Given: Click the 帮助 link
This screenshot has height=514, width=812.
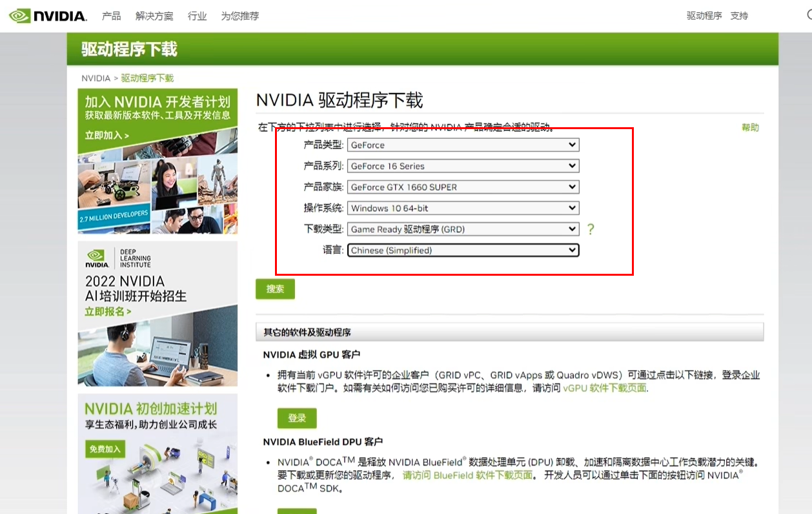Looking at the screenshot, I should [x=750, y=127].
